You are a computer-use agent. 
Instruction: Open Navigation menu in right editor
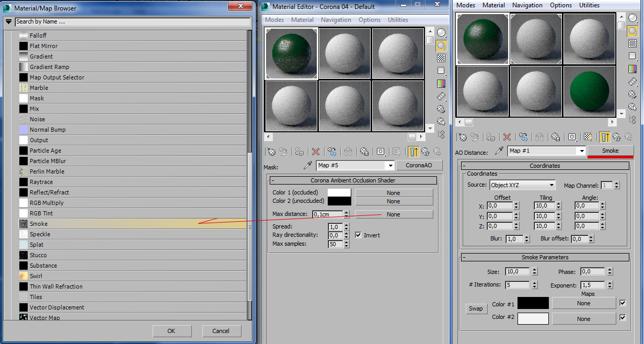click(x=527, y=5)
